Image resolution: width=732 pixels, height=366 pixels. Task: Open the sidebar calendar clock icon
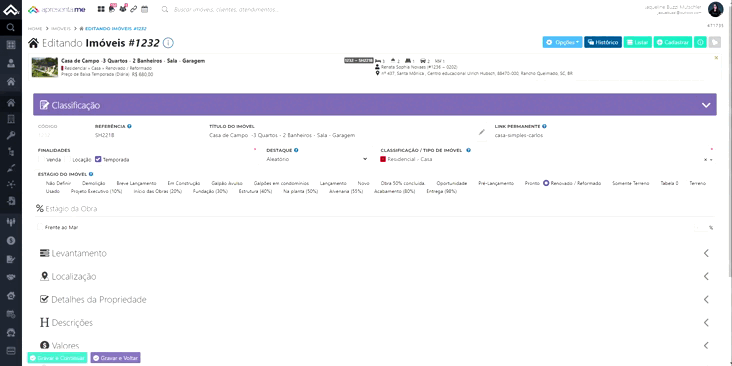click(x=11, y=314)
